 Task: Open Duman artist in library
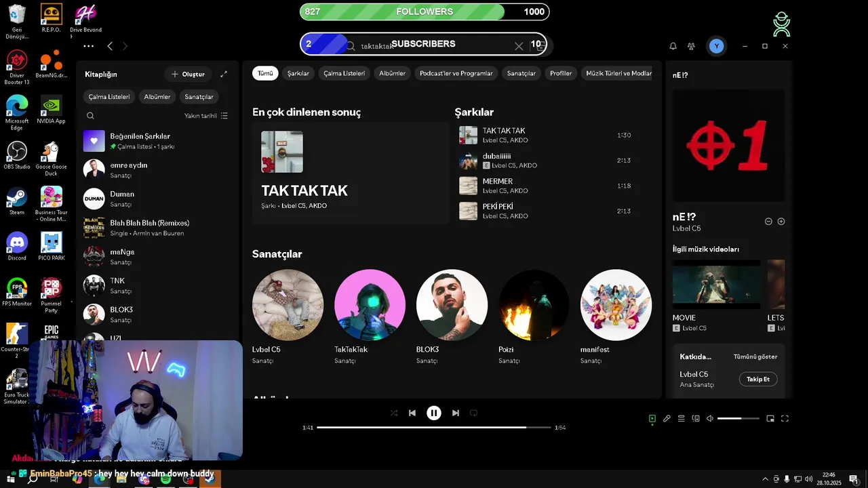(x=157, y=199)
